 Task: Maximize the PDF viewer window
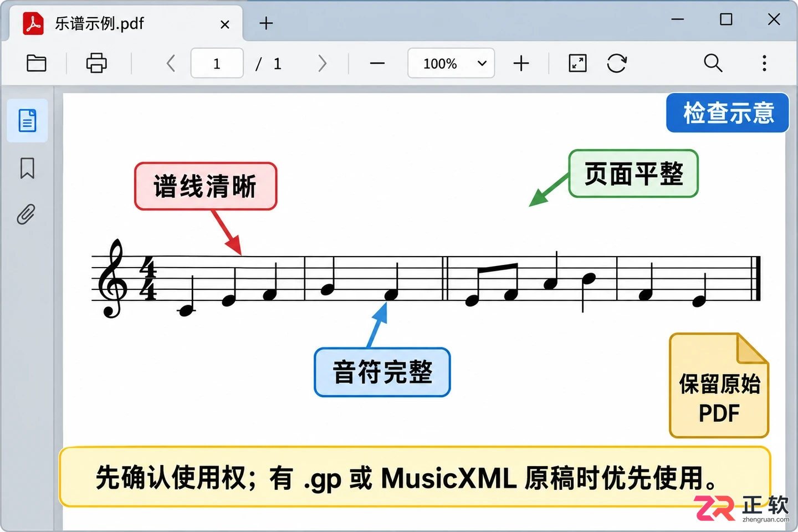pyautogui.click(x=726, y=19)
